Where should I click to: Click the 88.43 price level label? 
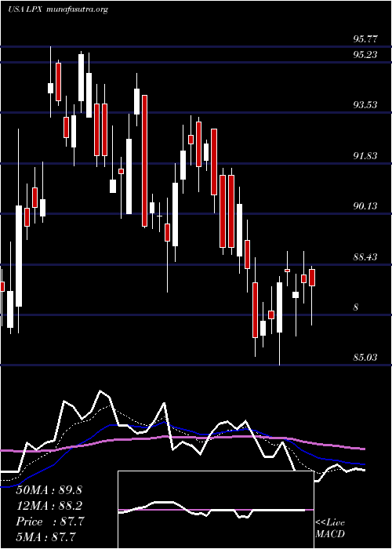(x=365, y=257)
